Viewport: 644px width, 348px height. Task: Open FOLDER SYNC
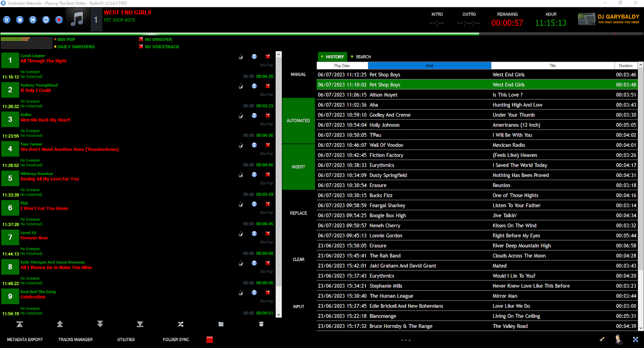[x=176, y=340]
